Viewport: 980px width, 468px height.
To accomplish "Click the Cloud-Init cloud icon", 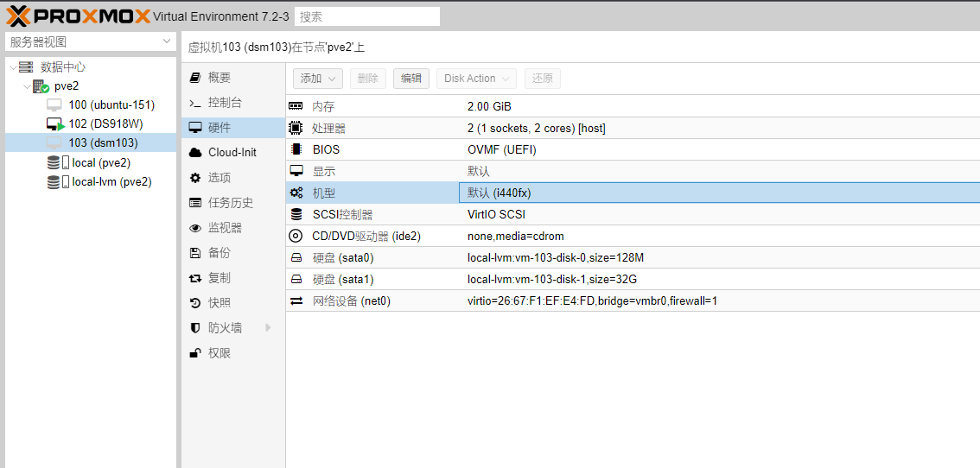I will pos(195,153).
